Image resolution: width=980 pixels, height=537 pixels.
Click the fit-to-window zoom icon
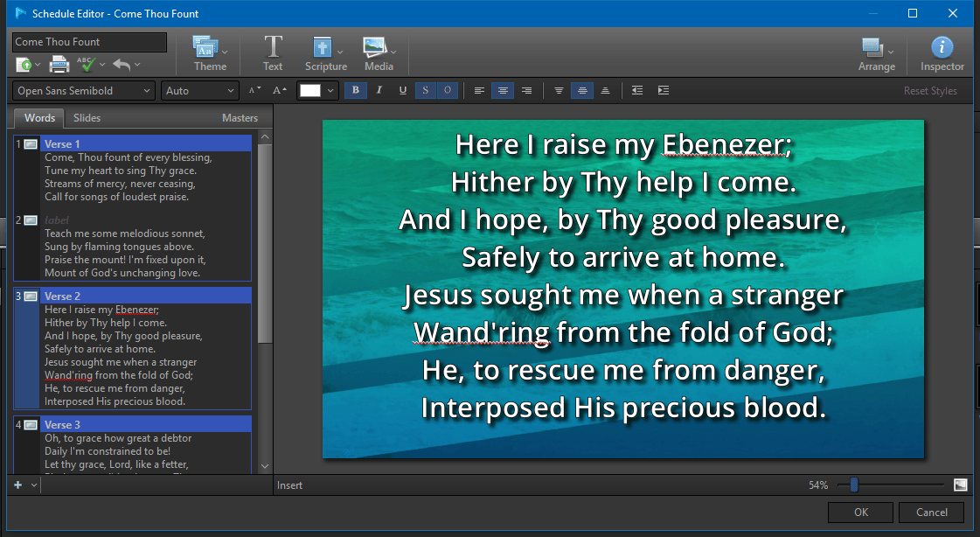coord(960,485)
